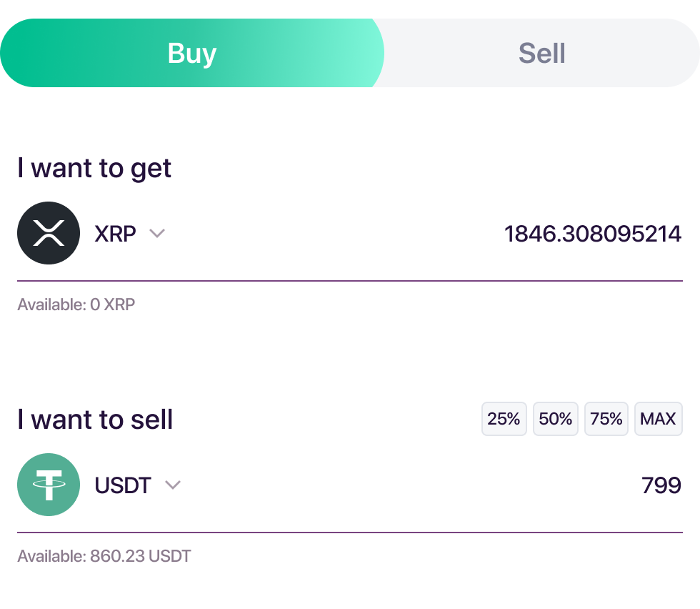Click the XRP currency name label
Viewport: 700px width, 609px height.
[x=115, y=233]
